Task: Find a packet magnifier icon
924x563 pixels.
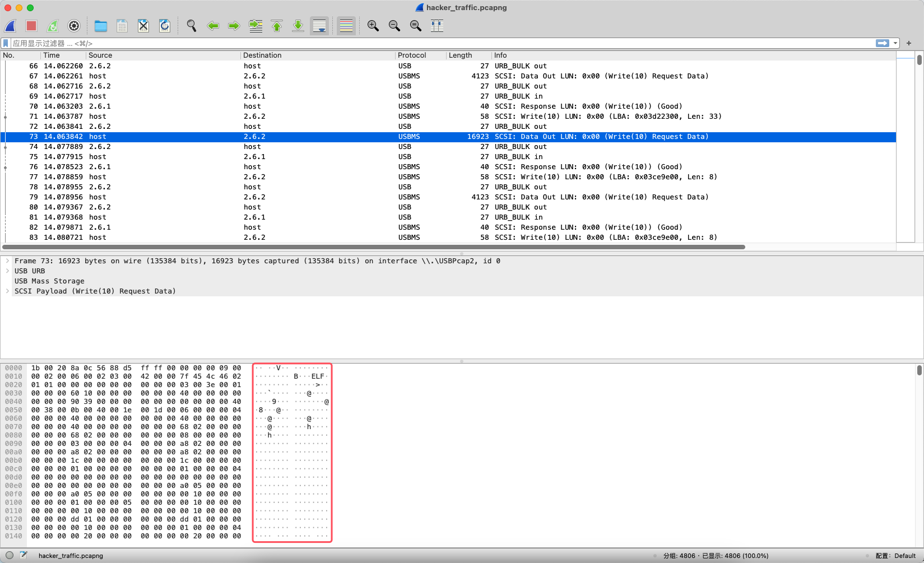Action: (192, 26)
